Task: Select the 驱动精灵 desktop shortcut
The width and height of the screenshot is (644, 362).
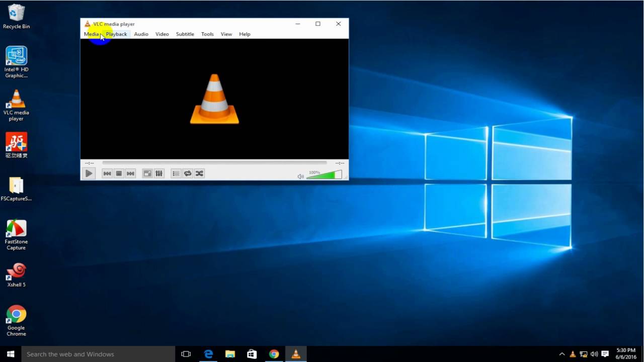Action: pyautogui.click(x=16, y=145)
